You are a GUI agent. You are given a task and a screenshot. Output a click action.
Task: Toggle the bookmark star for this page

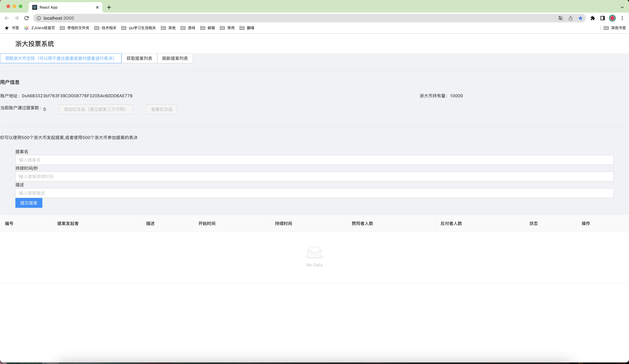(x=580, y=18)
